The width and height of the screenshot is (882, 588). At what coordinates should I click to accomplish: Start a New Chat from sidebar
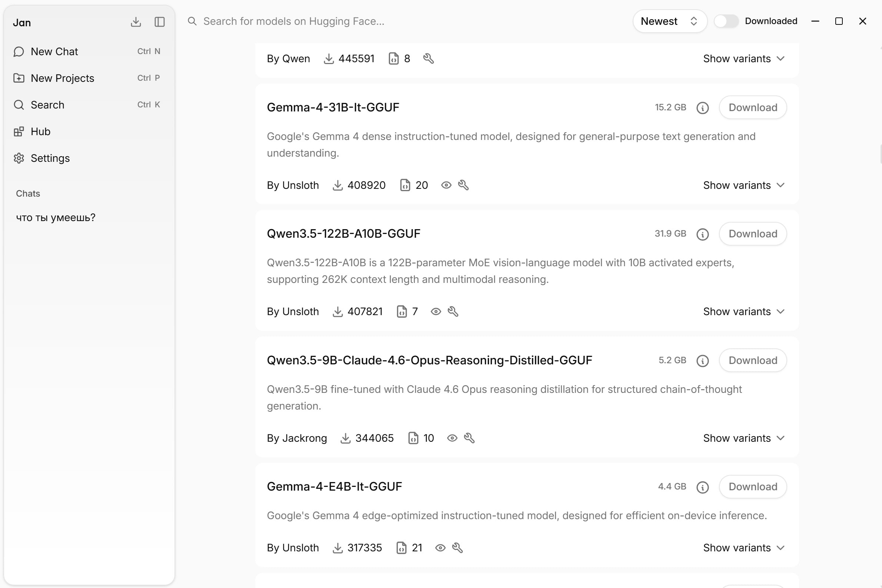(54, 52)
